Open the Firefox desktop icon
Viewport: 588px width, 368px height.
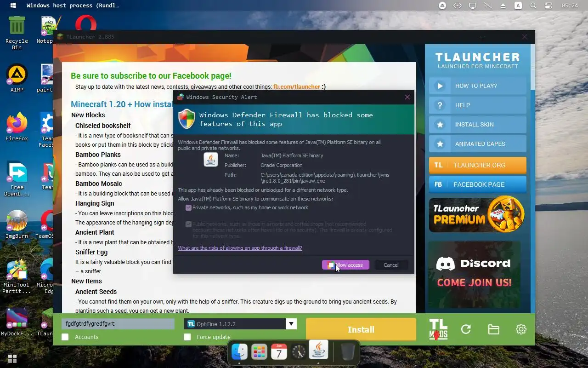tap(17, 127)
